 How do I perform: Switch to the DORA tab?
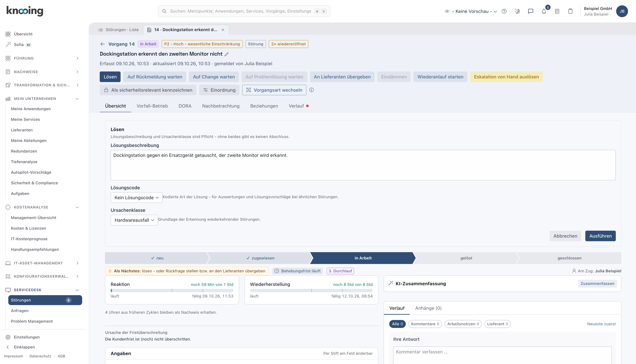coord(185,106)
